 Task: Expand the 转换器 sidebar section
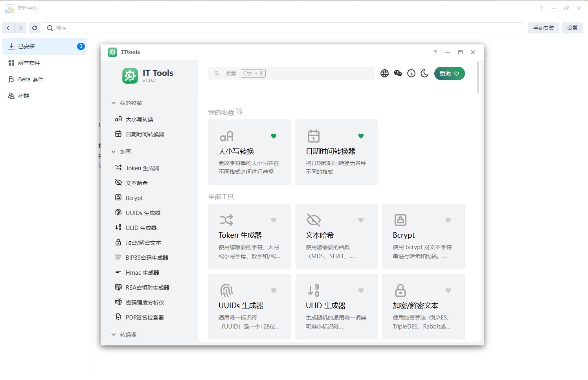114,334
